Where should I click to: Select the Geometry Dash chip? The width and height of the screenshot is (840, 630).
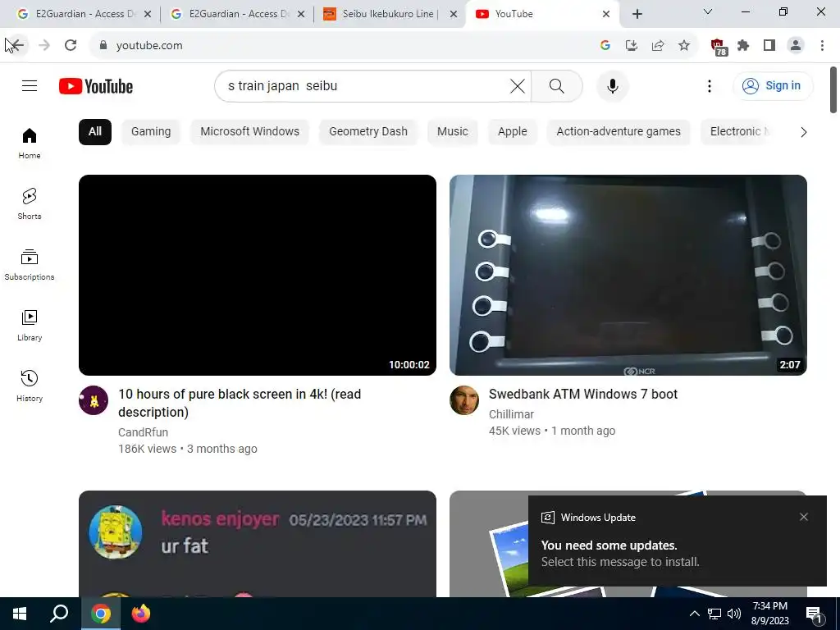(x=368, y=132)
